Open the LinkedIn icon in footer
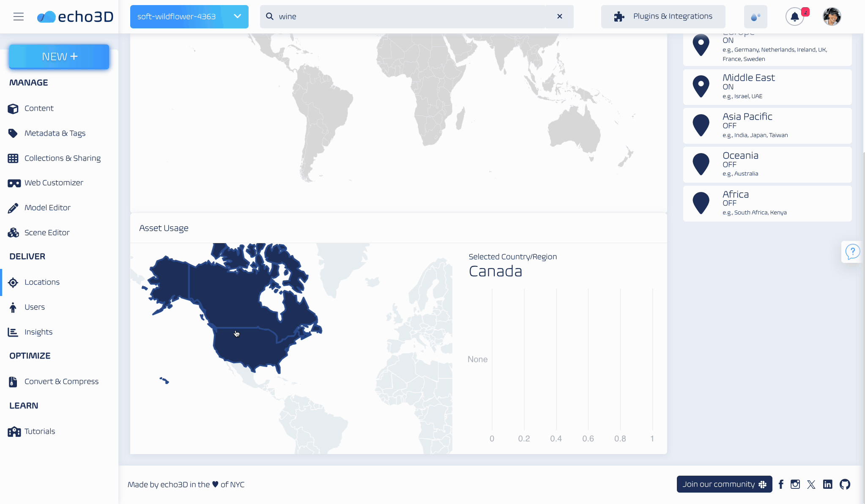Screen dimensions: 865x504 coord(827,484)
